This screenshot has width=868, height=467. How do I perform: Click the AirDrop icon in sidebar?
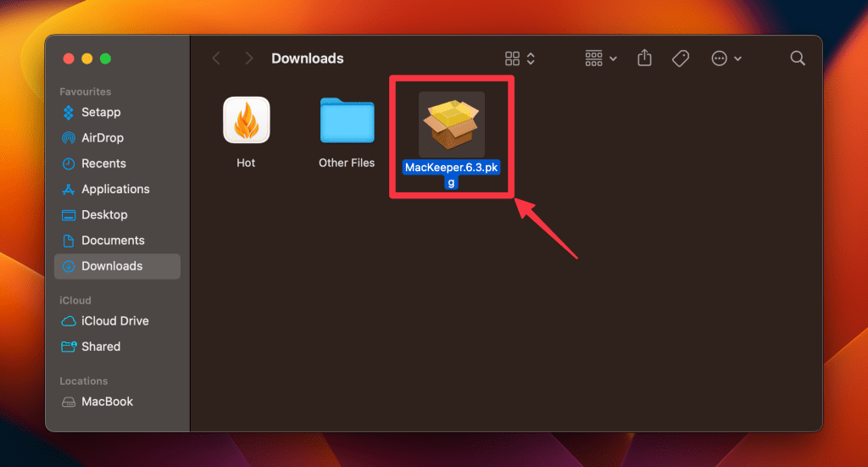click(69, 138)
